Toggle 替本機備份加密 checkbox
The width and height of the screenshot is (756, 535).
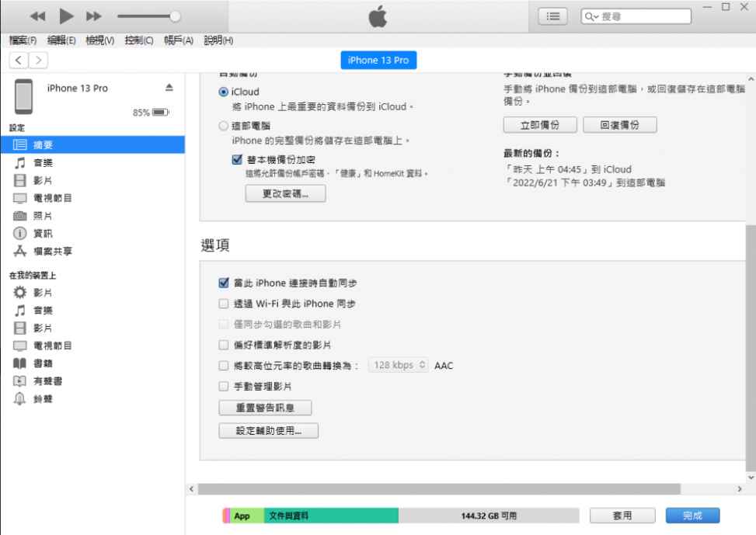coord(237,159)
